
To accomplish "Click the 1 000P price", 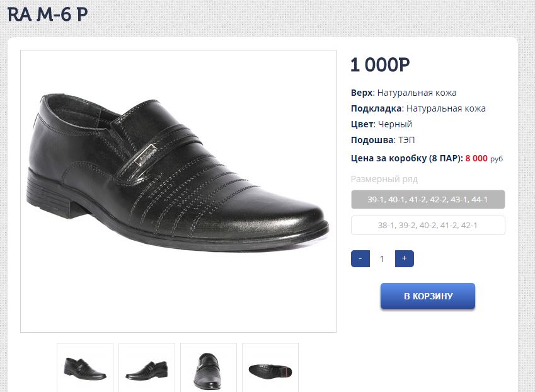I will (380, 65).
